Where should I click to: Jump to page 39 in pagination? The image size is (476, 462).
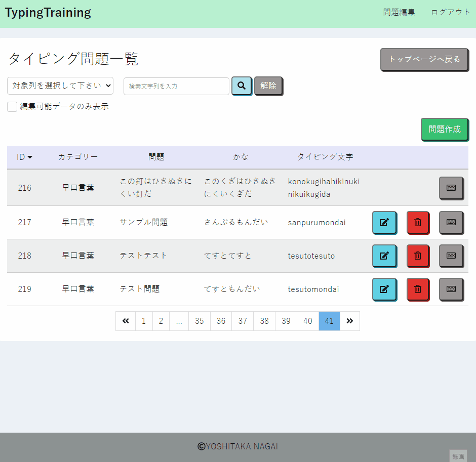286,321
